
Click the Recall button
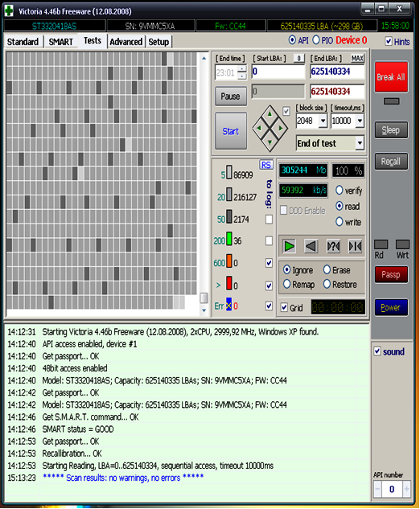click(x=391, y=162)
